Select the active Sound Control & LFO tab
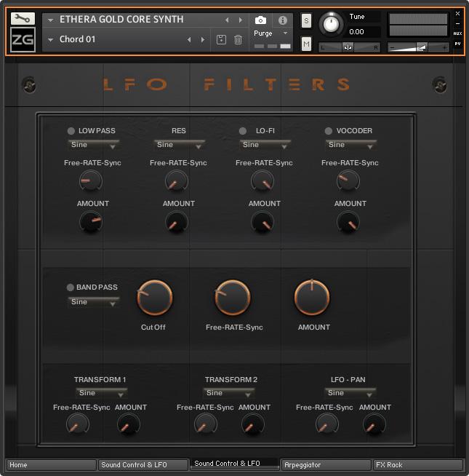The width and height of the screenshot is (469, 476). point(235,464)
